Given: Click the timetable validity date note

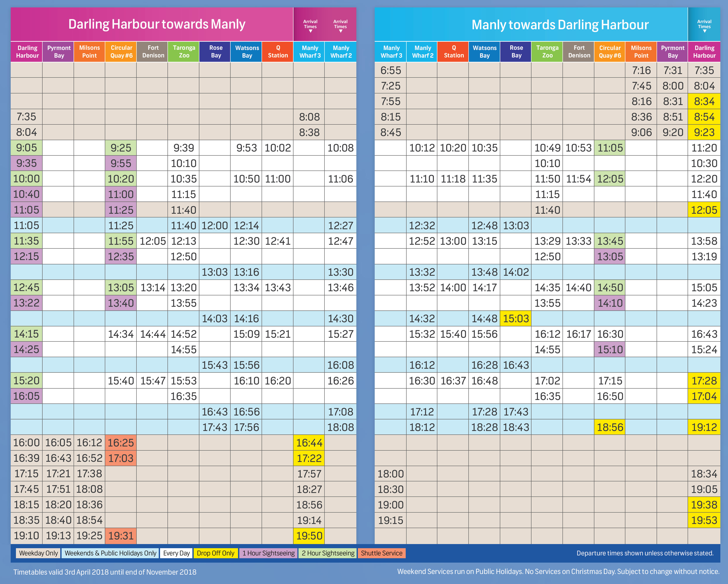Looking at the screenshot, I should click(x=105, y=572).
